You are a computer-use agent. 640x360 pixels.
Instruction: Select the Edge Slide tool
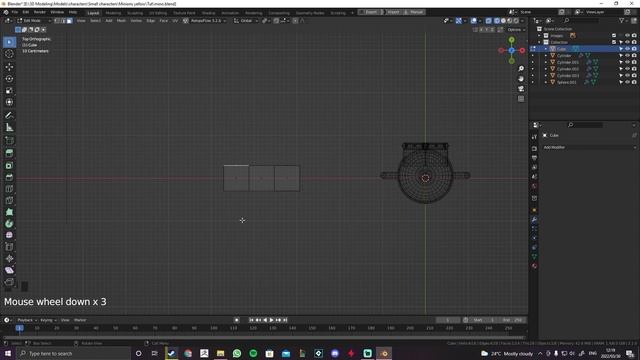[x=9, y=247]
